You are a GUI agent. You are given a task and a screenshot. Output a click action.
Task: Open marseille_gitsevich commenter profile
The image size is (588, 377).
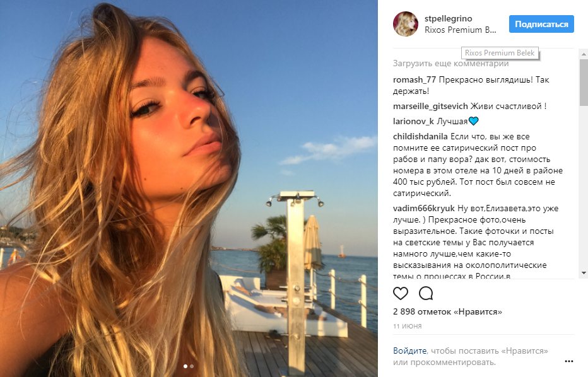pos(430,107)
